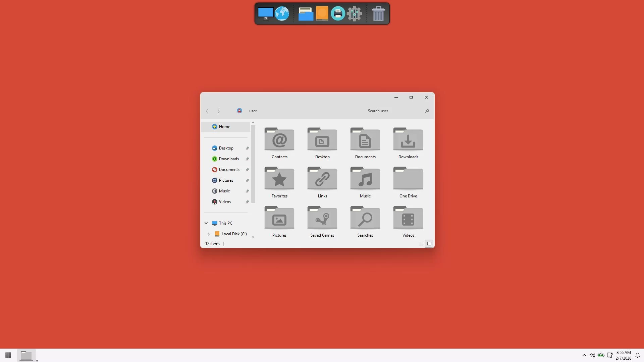The image size is (644, 362).
Task: Unpin Desktop from quick access
Action: pyautogui.click(x=247, y=148)
